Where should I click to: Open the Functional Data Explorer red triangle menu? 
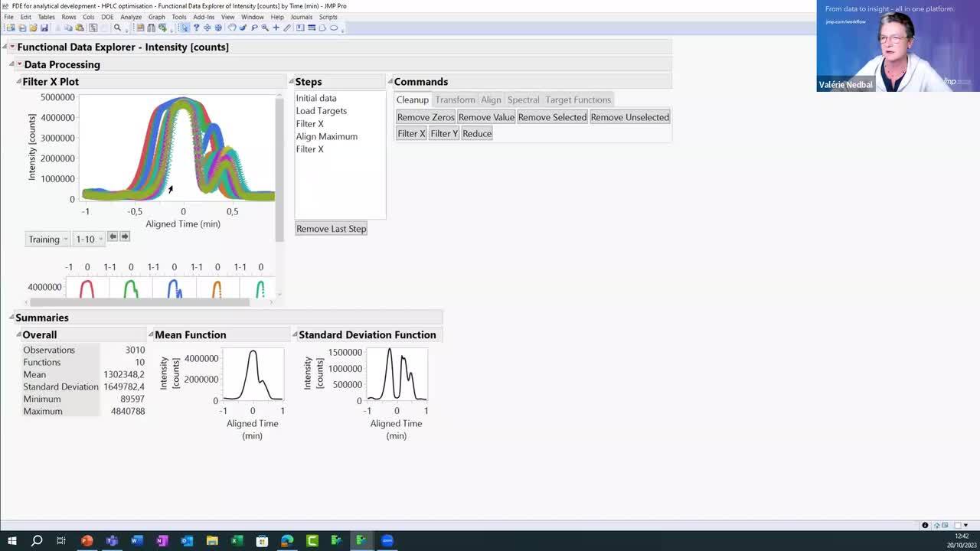[x=12, y=47]
